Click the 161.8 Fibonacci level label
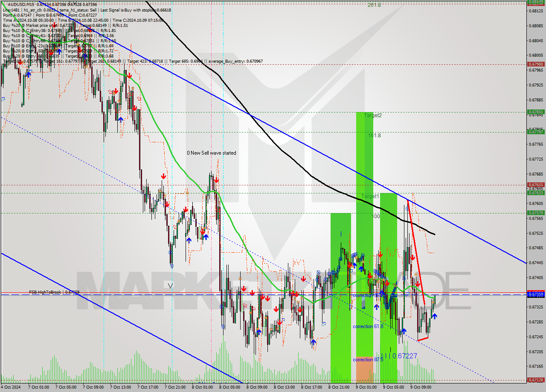 (375, 135)
